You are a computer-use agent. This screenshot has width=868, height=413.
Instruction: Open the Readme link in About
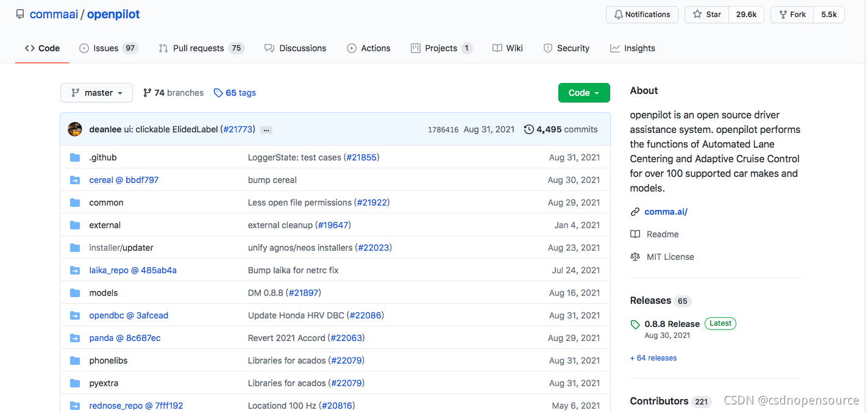(663, 234)
